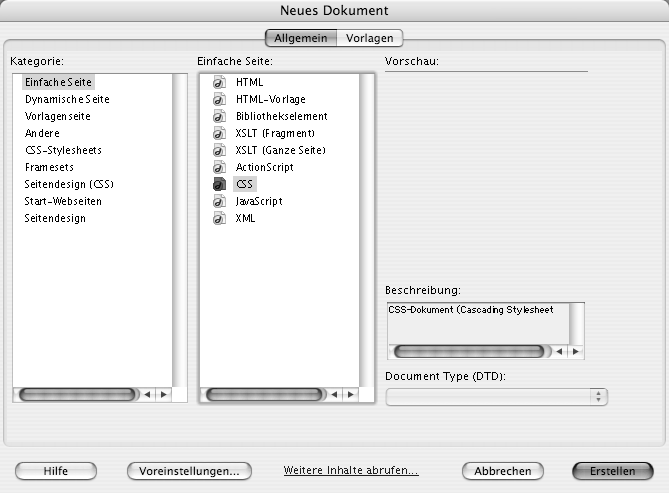Click the XSLT (Fragment) file icon
This screenshot has height=493, width=669.
pyautogui.click(x=219, y=133)
